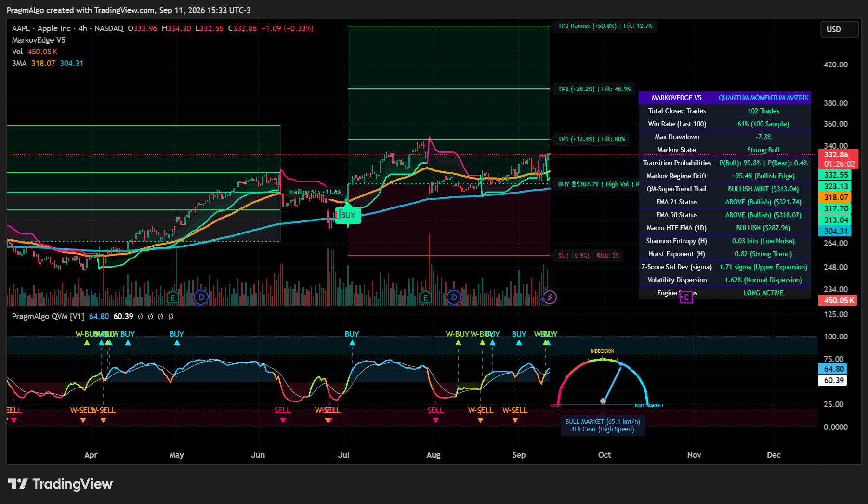868x504 pixels.
Task: Click the purple lightning icon on the latest bar
Action: [550, 297]
